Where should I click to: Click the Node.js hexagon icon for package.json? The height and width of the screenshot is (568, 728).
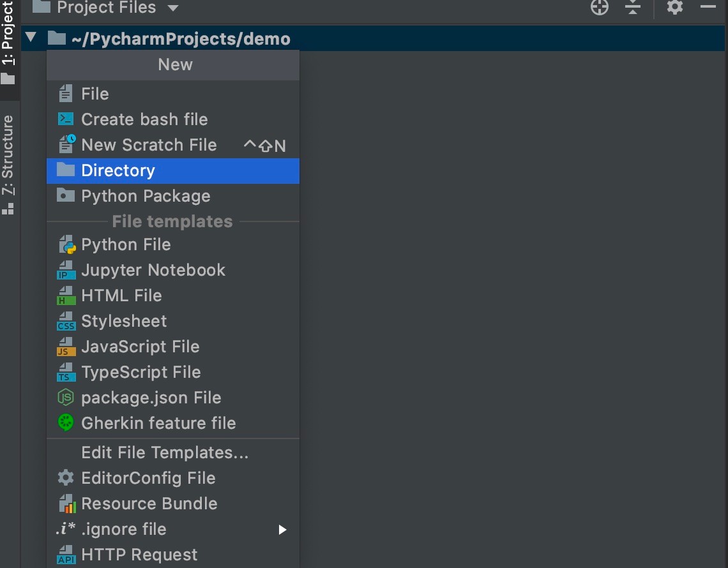[66, 398]
